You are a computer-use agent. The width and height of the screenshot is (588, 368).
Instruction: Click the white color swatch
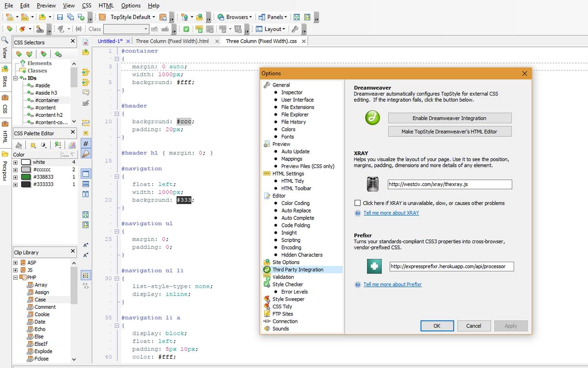[26, 162]
